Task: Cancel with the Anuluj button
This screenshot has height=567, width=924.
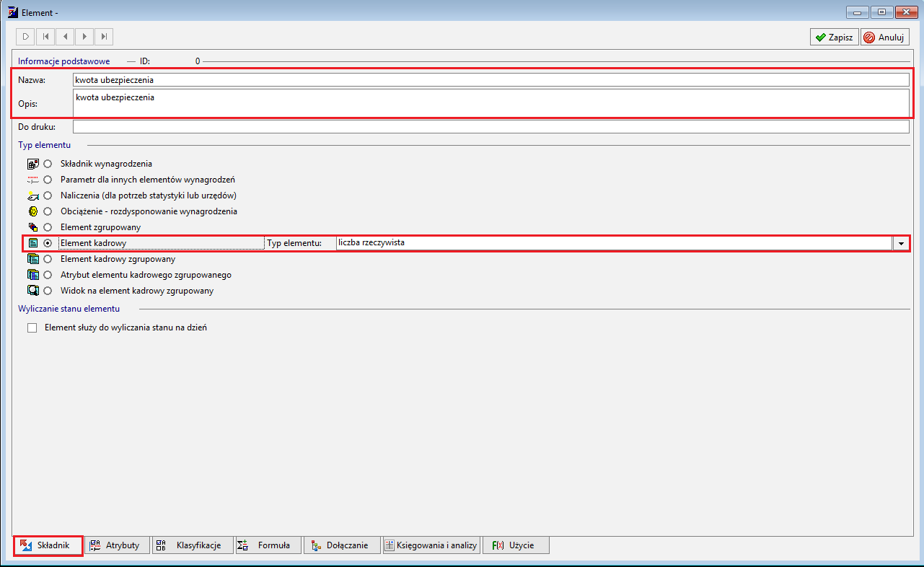Action: 885,38
